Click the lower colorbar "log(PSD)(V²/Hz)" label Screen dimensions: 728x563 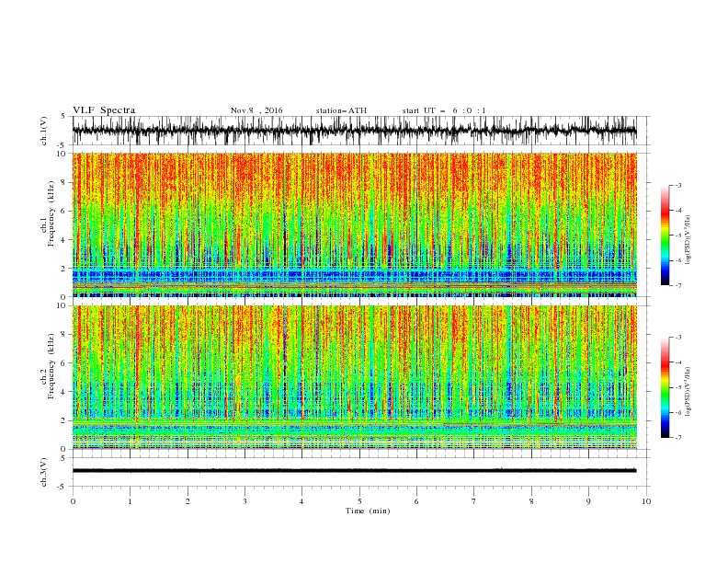(x=688, y=391)
